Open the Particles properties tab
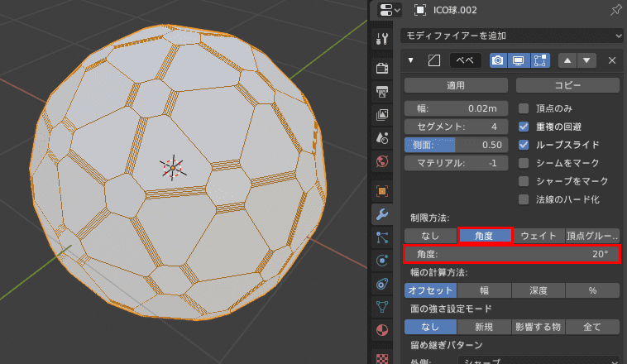The height and width of the screenshot is (364, 627). pos(382,237)
